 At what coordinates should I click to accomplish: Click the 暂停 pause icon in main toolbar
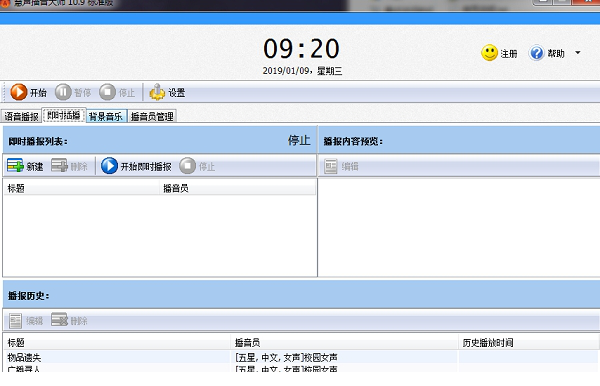63,92
